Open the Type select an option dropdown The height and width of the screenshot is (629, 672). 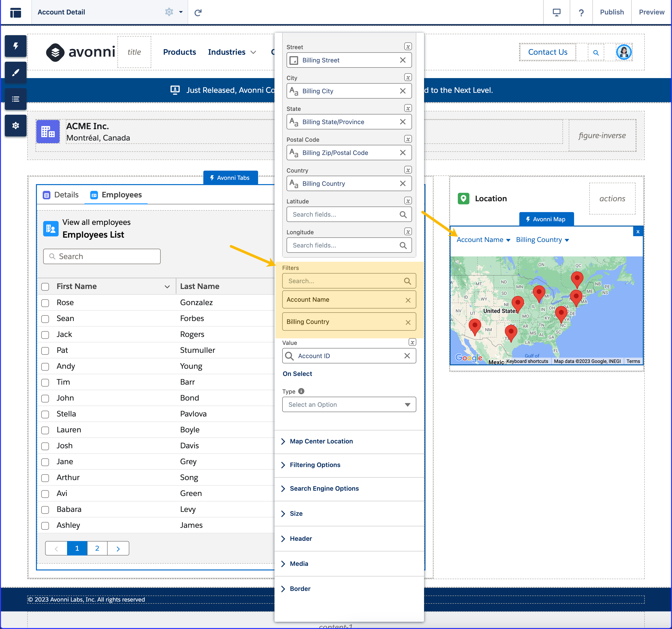click(x=349, y=405)
